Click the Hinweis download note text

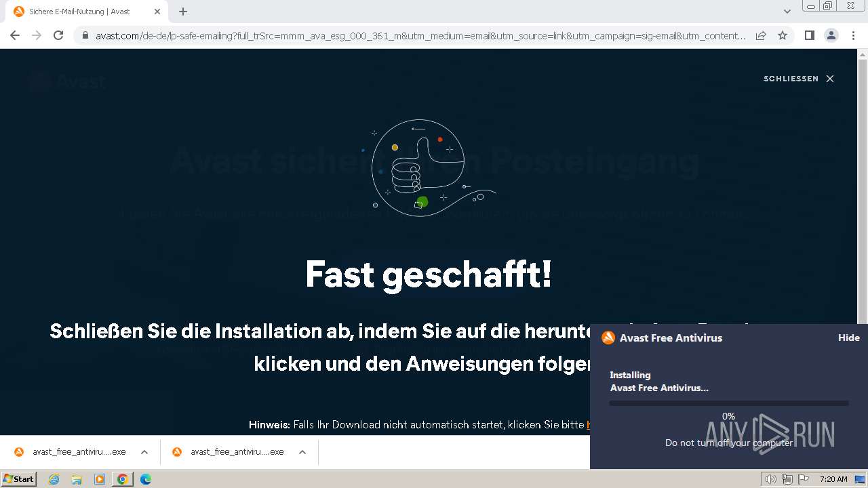(418, 425)
